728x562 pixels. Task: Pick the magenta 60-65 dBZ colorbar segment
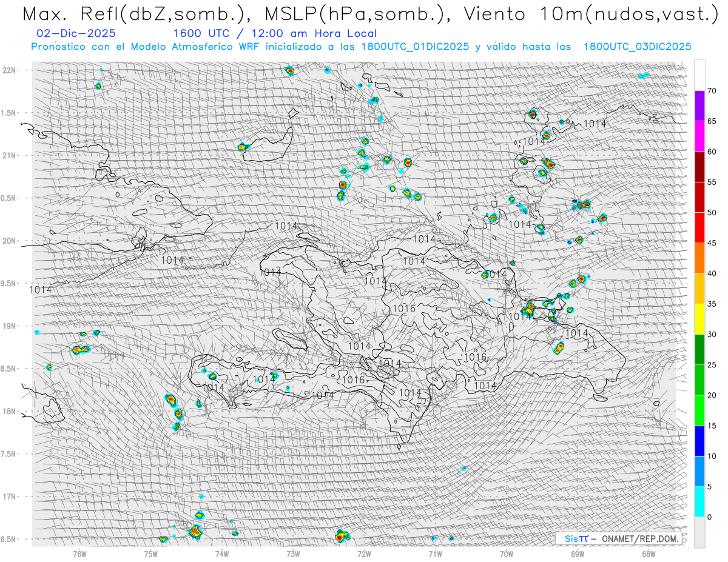(699, 136)
